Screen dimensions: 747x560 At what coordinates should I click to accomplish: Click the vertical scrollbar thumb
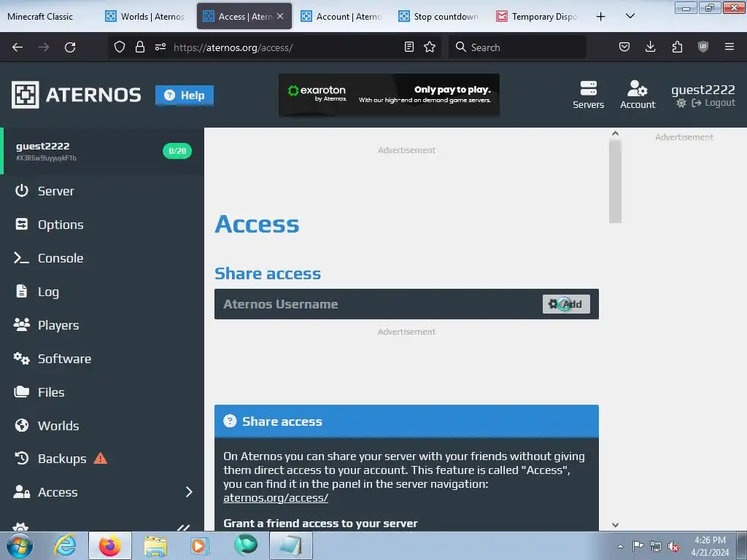pyautogui.click(x=615, y=182)
